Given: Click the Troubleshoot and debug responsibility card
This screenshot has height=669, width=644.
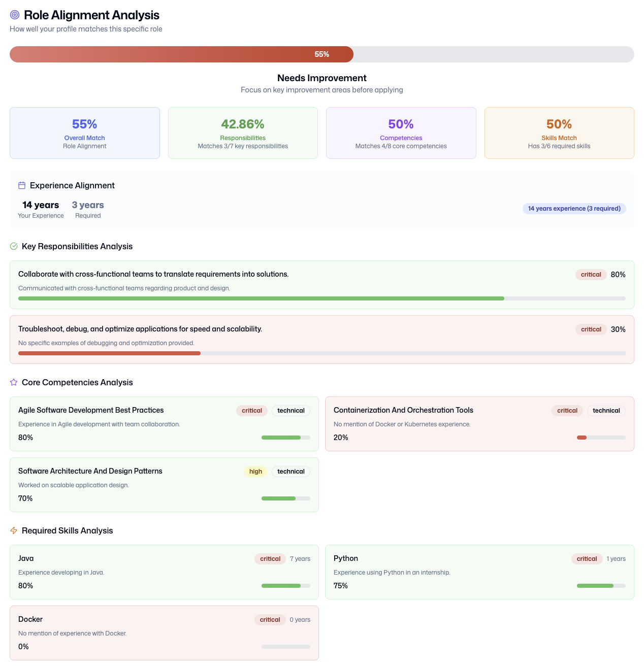Looking at the screenshot, I should 321,339.
